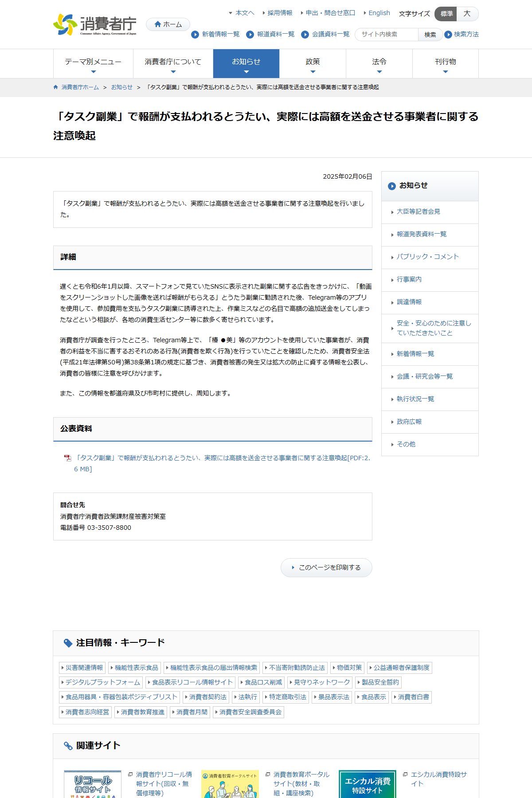Set text size to 大
The width and height of the screenshot is (532, 798).
(x=467, y=14)
